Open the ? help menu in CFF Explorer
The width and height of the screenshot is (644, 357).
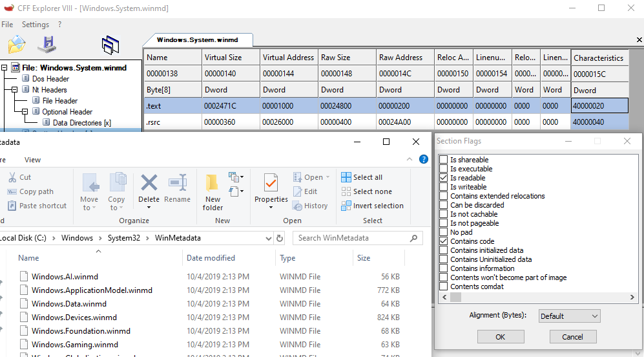(x=59, y=25)
